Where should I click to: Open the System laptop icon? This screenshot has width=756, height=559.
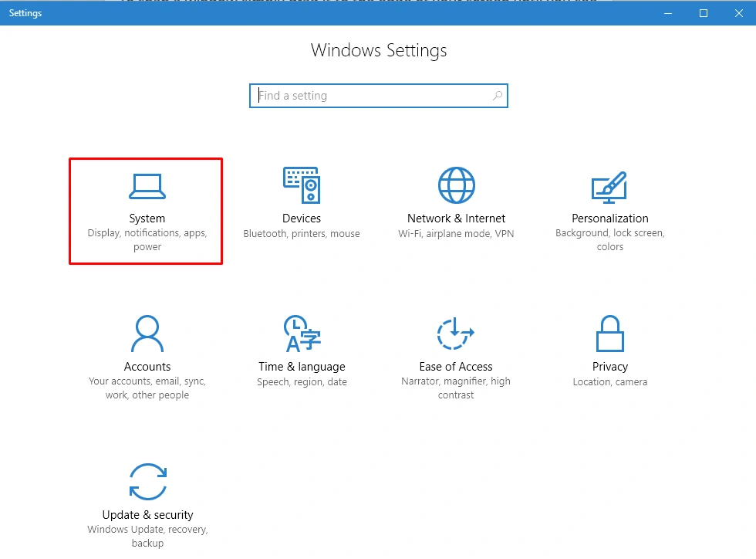147,186
